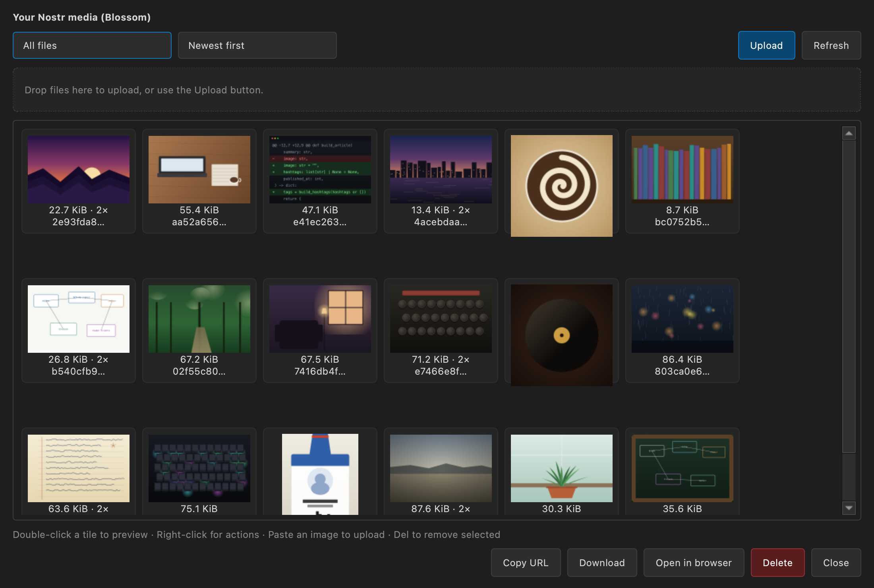The width and height of the screenshot is (874, 588).
Task: Click the aa52a656... file hash label
Action: coord(199,222)
